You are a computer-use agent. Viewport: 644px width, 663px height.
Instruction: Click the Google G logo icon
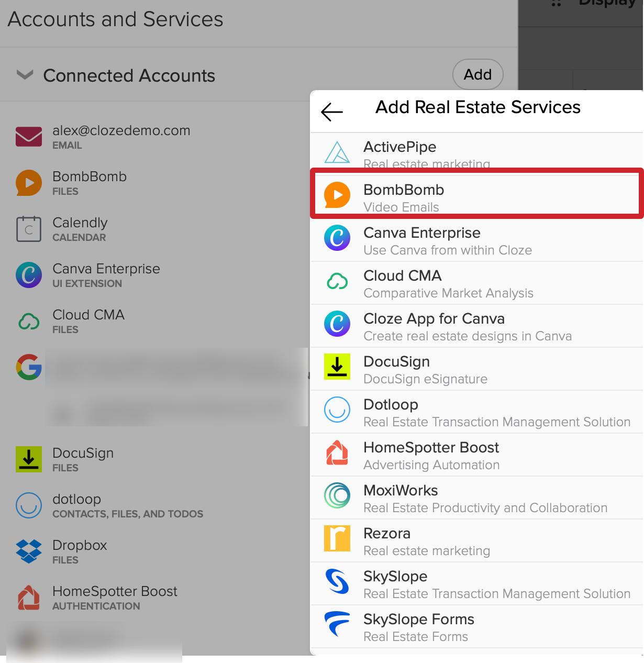tap(29, 367)
